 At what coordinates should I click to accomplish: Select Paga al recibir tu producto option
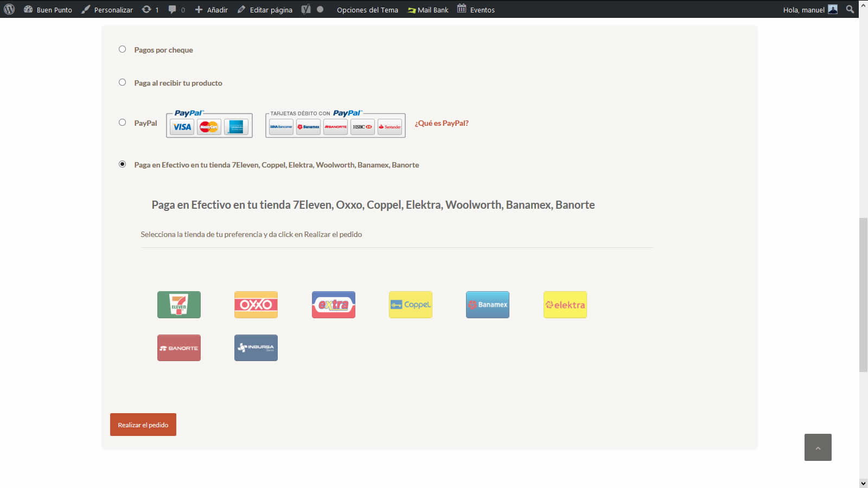pos(122,82)
